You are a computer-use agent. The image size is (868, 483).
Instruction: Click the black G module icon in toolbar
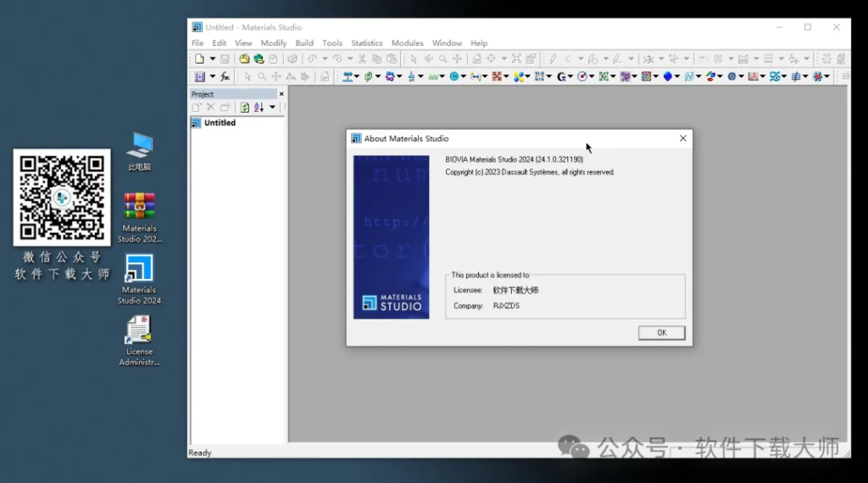[x=560, y=77]
